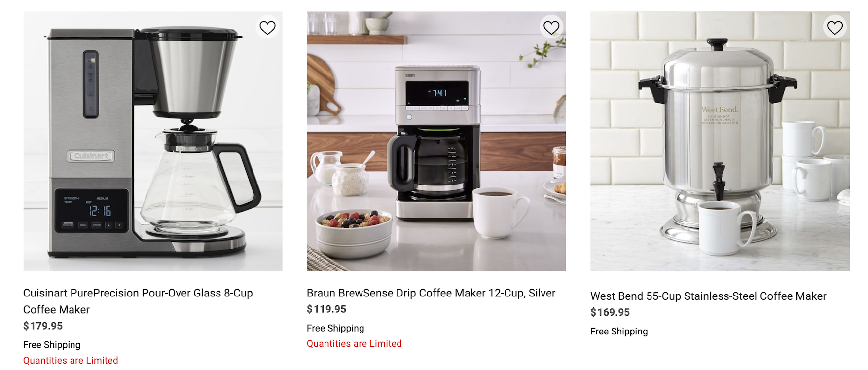This screenshot has height=370, width=868.
Task: Click the $169.95 price
Action: click(x=610, y=312)
